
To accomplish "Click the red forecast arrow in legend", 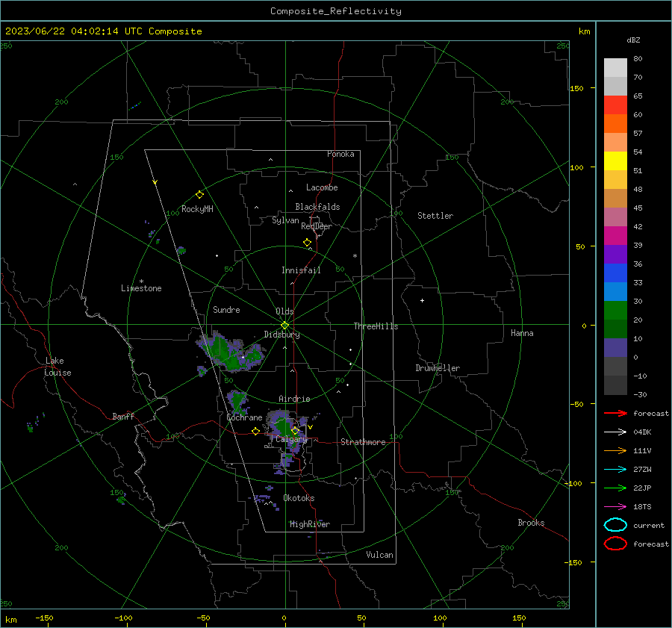I will point(615,413).
